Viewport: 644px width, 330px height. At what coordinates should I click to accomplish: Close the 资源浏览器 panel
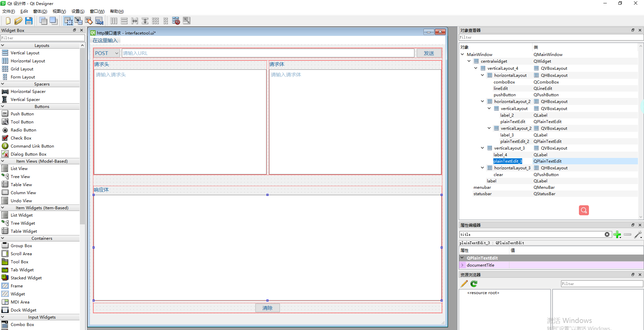[640, 274]
